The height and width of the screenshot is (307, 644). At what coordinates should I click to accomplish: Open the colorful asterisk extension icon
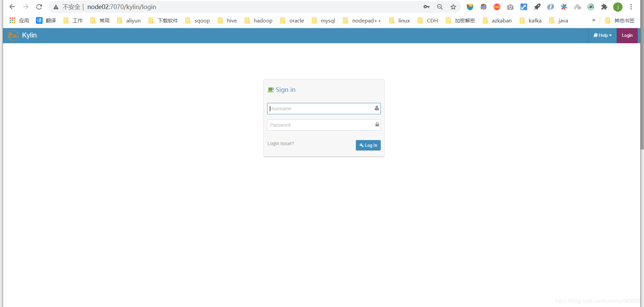click(564, 7)
